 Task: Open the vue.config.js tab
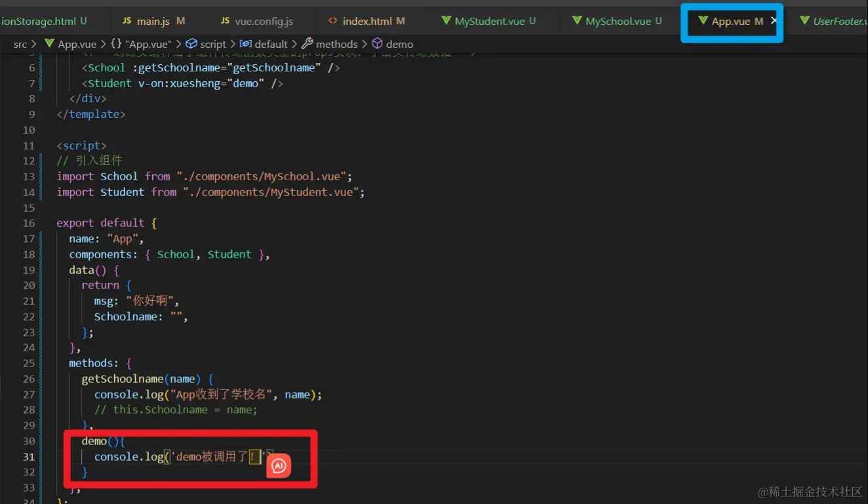[x=256, y=21]
